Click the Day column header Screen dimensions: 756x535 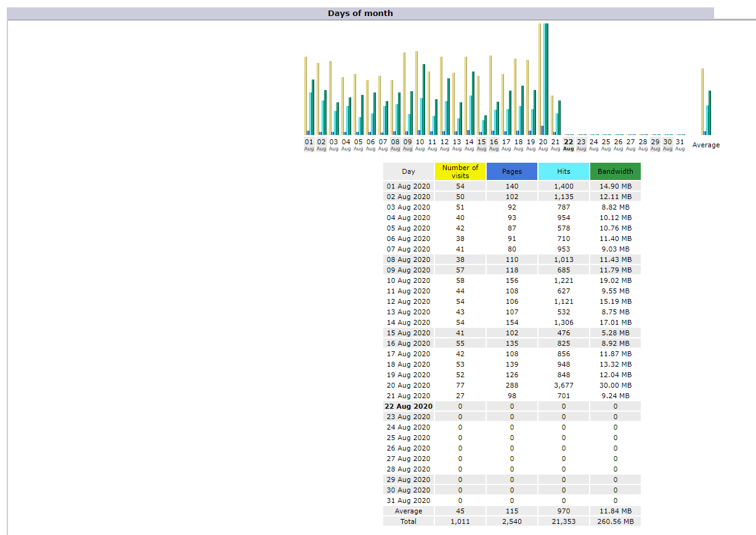click(x=408, y=171)
